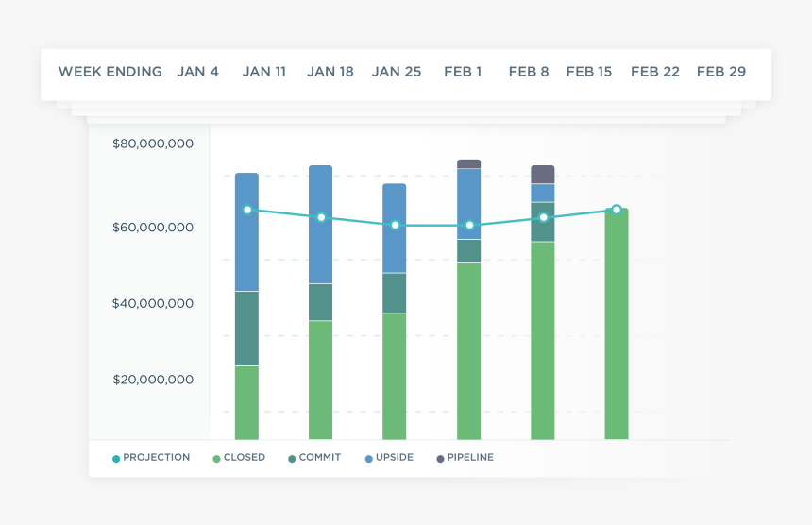
Task: Toggle the PROJECTION legend item
Action: pos(151,458)
